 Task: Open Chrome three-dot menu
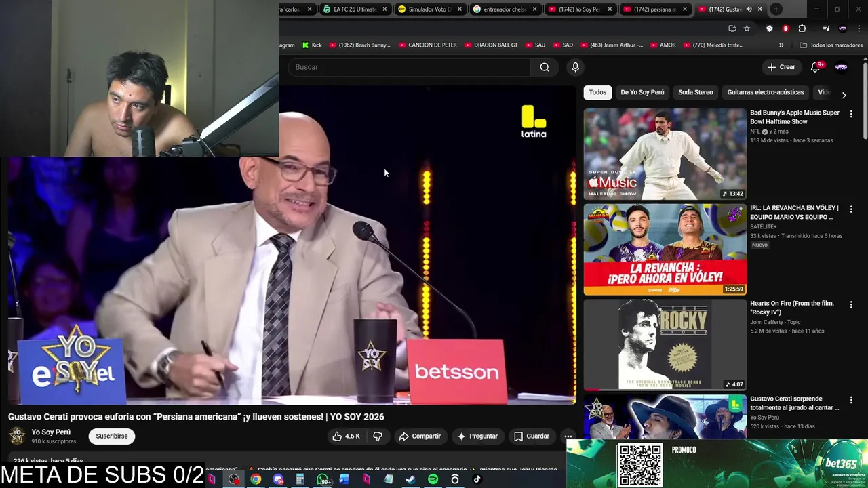(861, 28)
